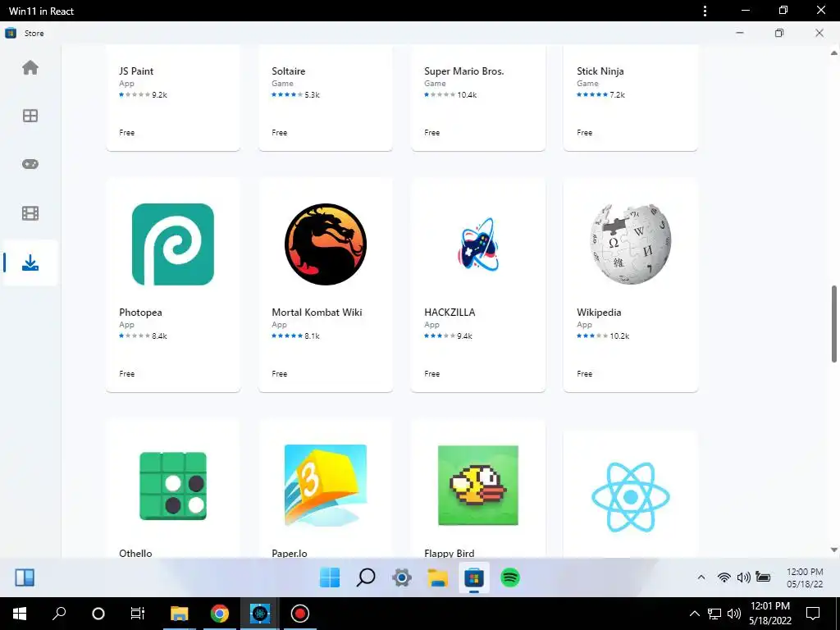This screenshot has width=840, height=630.
Task: Open the Movies section with film icon
Action: coord(30,213)
